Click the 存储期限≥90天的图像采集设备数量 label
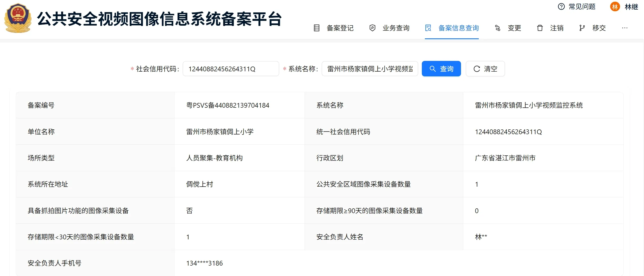 click(369, 211)
